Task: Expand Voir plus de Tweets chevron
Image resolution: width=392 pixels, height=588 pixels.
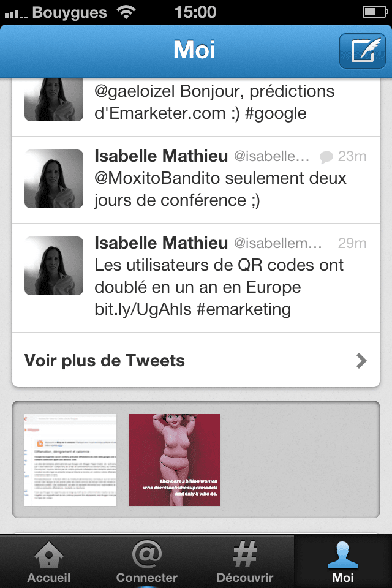Action: [361, 361]
